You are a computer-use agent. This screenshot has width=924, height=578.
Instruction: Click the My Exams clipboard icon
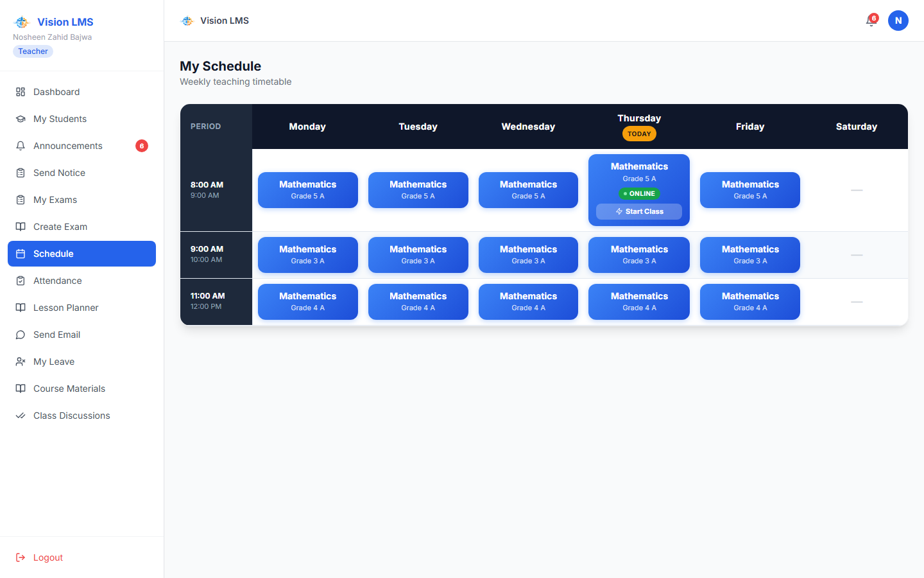tap(21, 200)
